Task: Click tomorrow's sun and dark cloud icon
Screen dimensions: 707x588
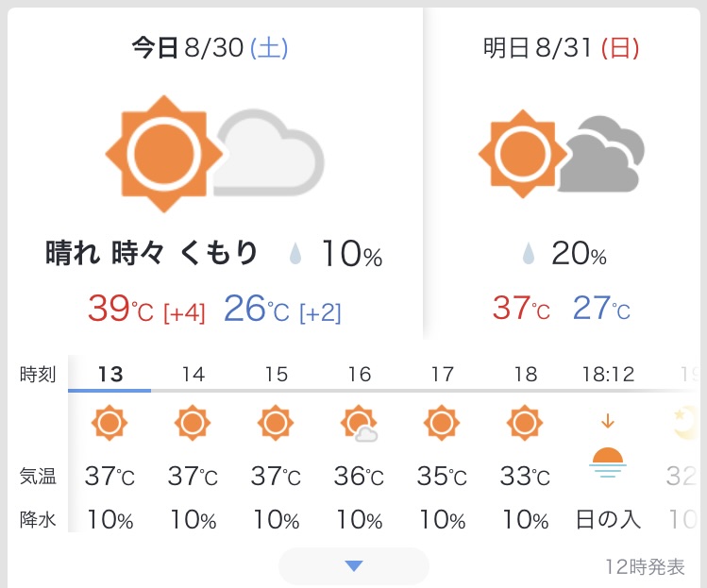Action: click(x=561, y=155)
